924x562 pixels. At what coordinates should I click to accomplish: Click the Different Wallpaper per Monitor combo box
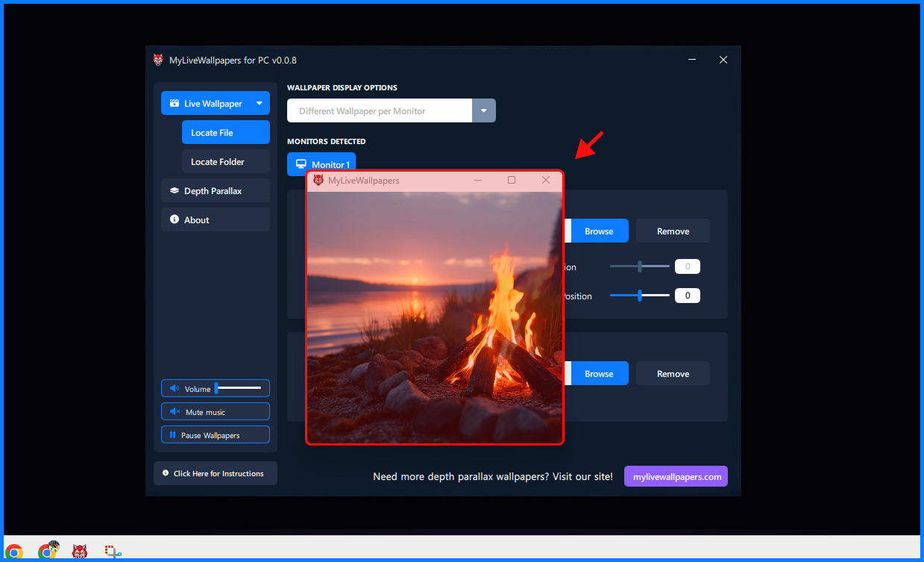pos(379,111)
